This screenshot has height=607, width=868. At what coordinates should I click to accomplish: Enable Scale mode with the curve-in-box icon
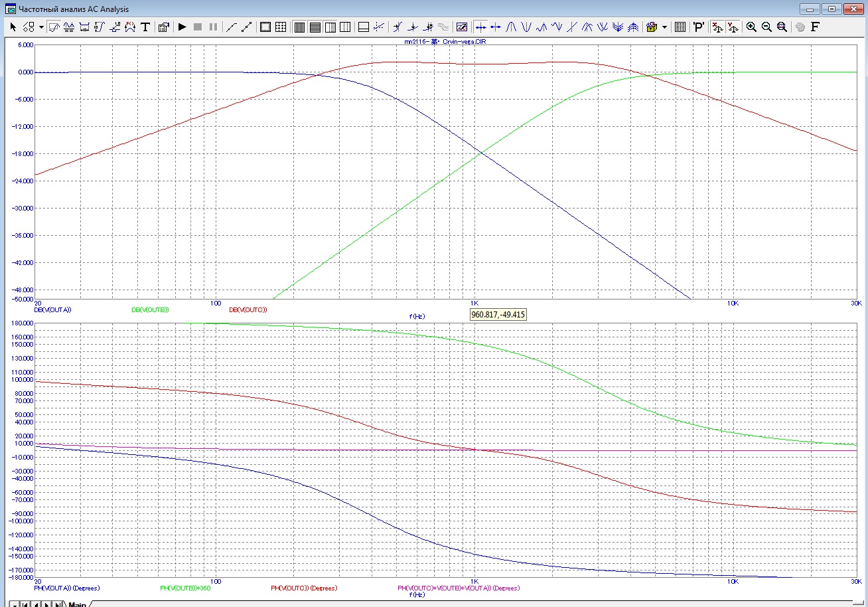tap(54, 27)
